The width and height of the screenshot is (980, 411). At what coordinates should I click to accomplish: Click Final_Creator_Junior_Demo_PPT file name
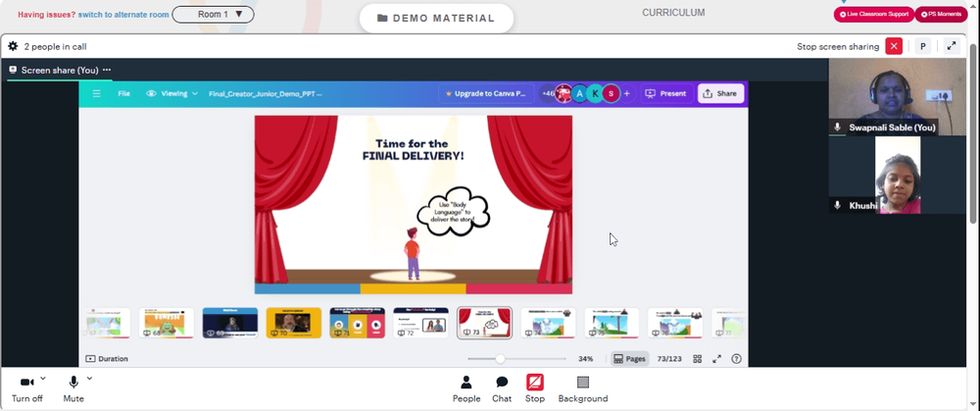[x=265, y=94]
